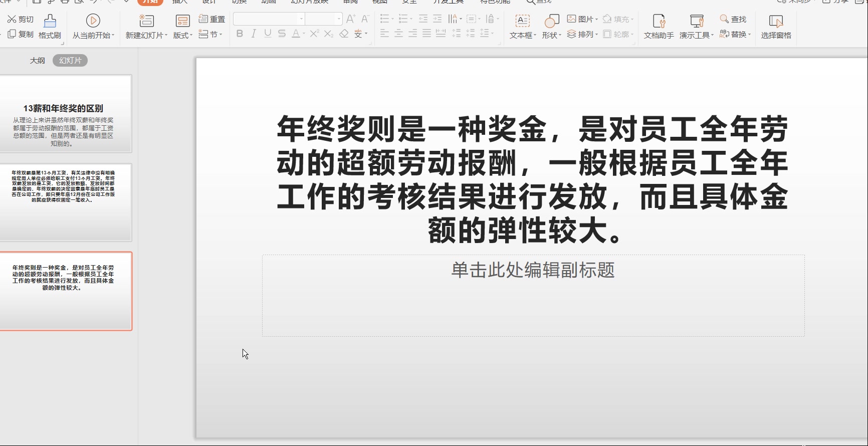
Task: Select the second slide thumbnail about 年终双薪
Action: click(x=65, y=202)
